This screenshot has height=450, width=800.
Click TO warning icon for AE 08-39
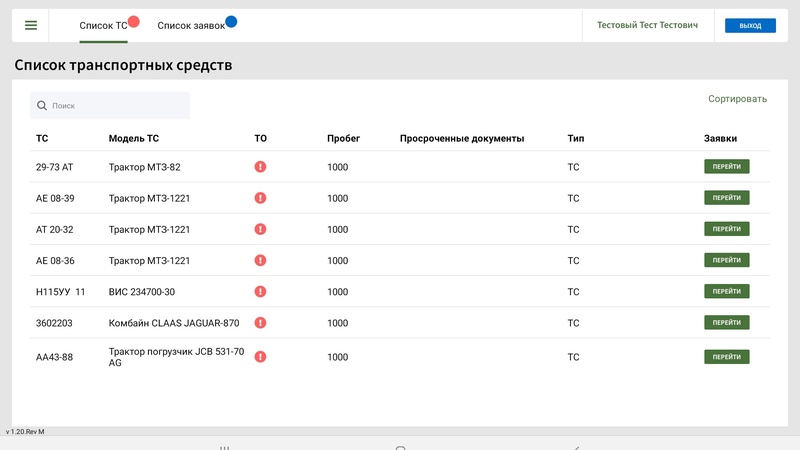(x=260, y=198)
